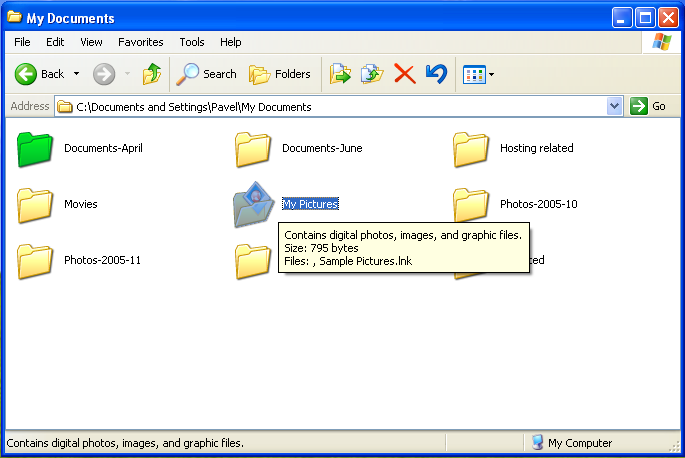Click the Move To toolbar icon
This screenshot has width=685, height=458.
(341, 74)
